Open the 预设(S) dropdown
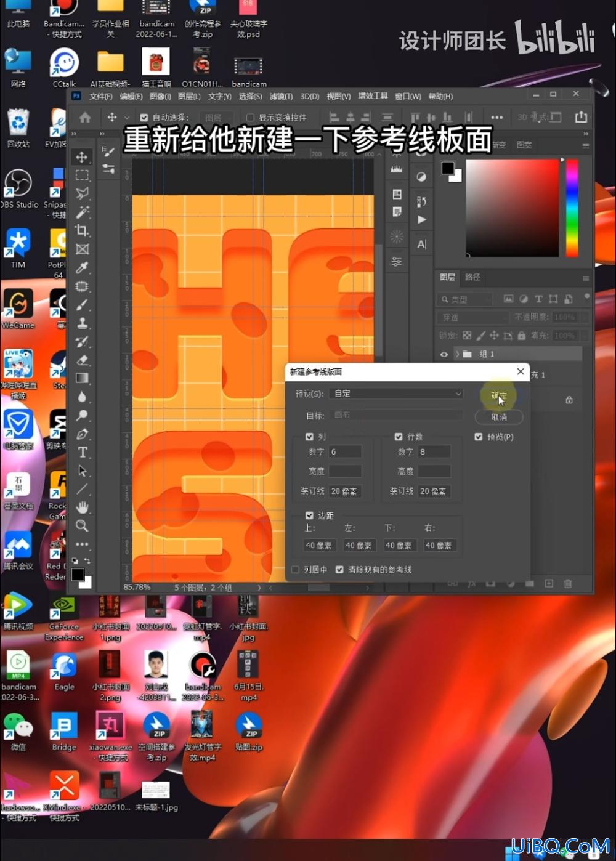 point(396,394)
